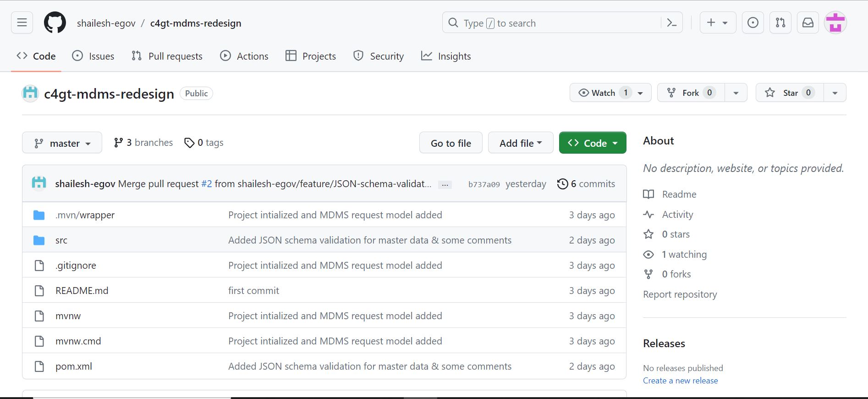Click Create a new release link
868x399 pixels.
point(680,381)
